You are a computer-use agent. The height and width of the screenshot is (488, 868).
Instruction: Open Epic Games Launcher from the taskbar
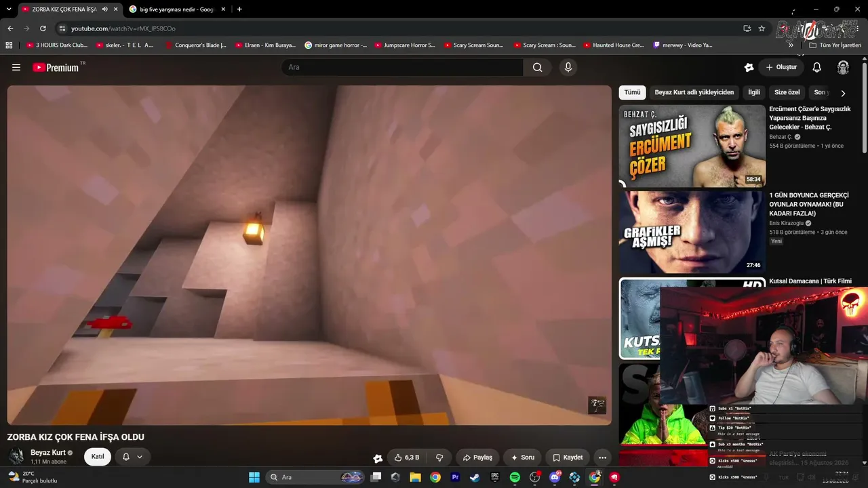[495, 477]
